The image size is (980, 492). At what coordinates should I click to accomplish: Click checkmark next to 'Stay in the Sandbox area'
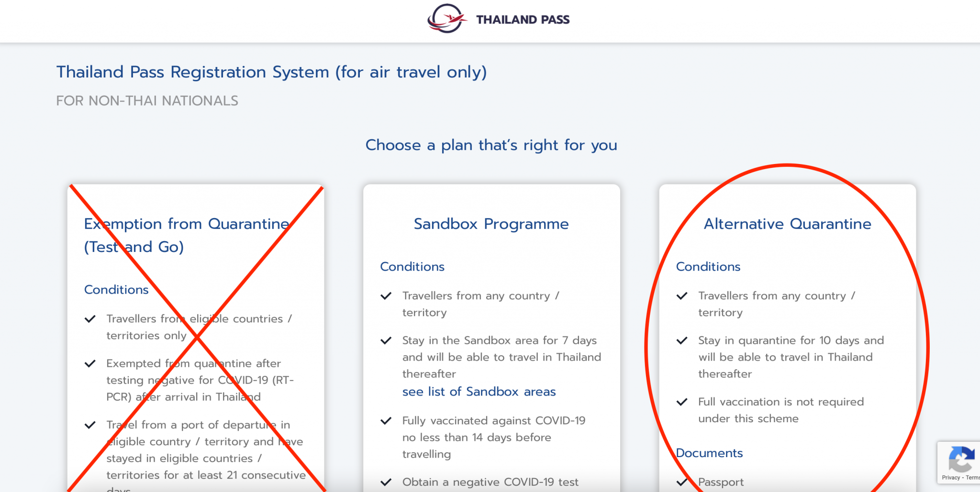click(x=386, y=340)
